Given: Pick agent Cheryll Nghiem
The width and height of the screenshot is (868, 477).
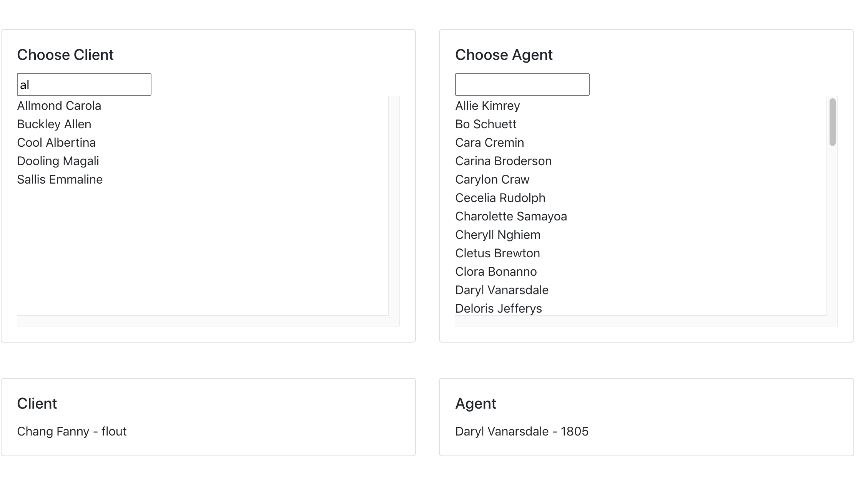Looking at the screenshot, I should pos(498,235).
